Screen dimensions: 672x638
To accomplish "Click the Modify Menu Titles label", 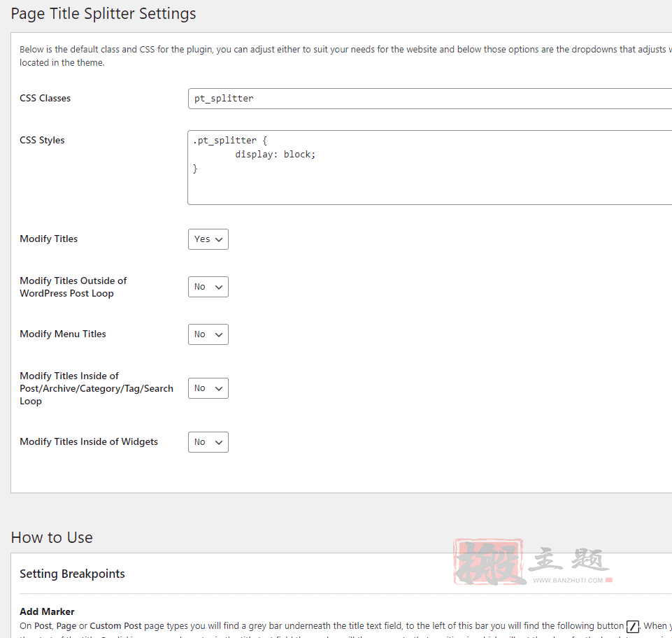I will coord(63,334).
